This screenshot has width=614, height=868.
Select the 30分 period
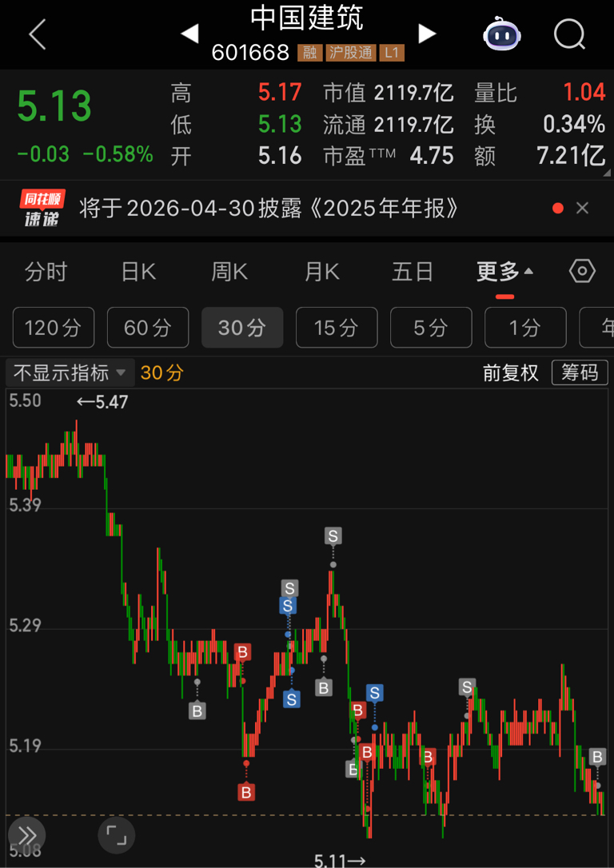[242, 328]
